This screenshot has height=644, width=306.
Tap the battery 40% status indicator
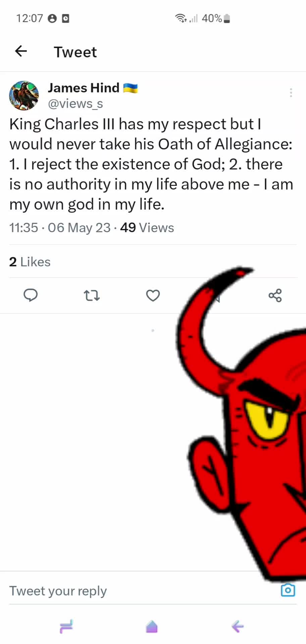(x=216, y=18)
